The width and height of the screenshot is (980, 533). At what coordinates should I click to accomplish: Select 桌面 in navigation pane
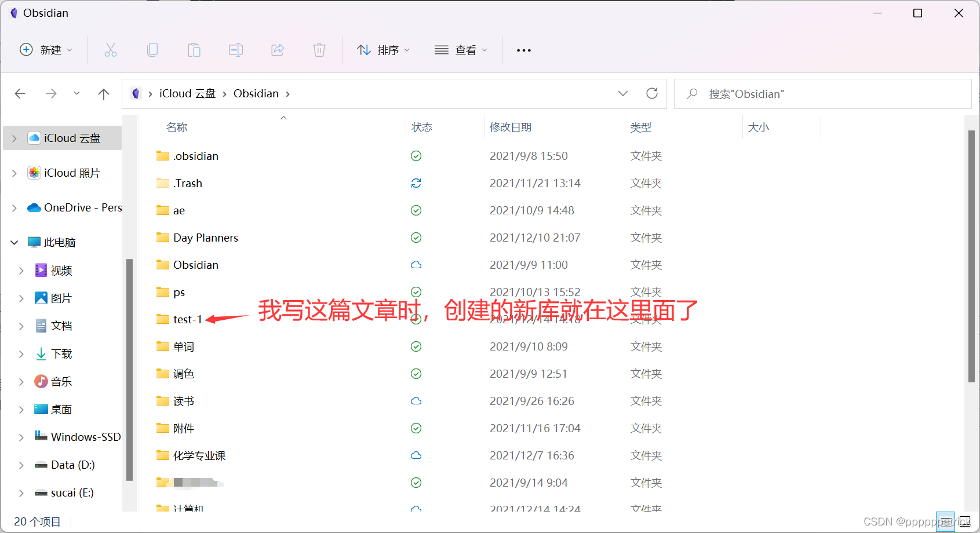pyautogui.click(x=63, y=409)
